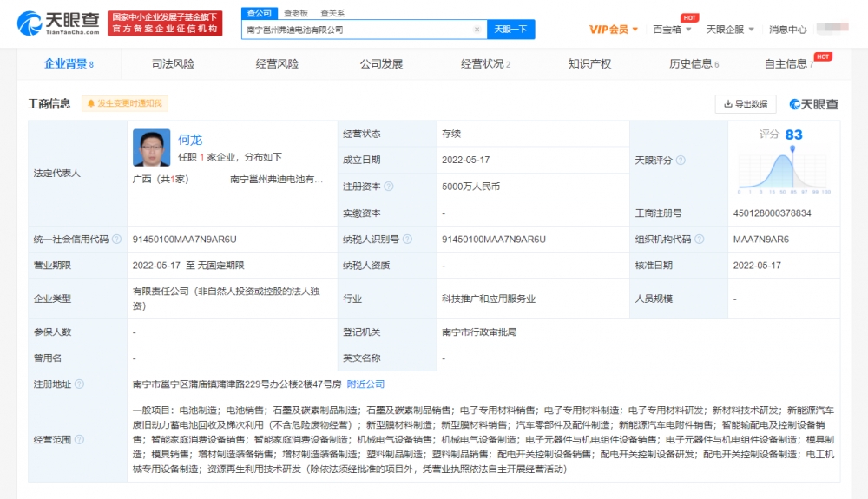This screenshot has height=499, width=868.
Task: Click the TianYanCha logo in the header
Action: pos(58,23)
